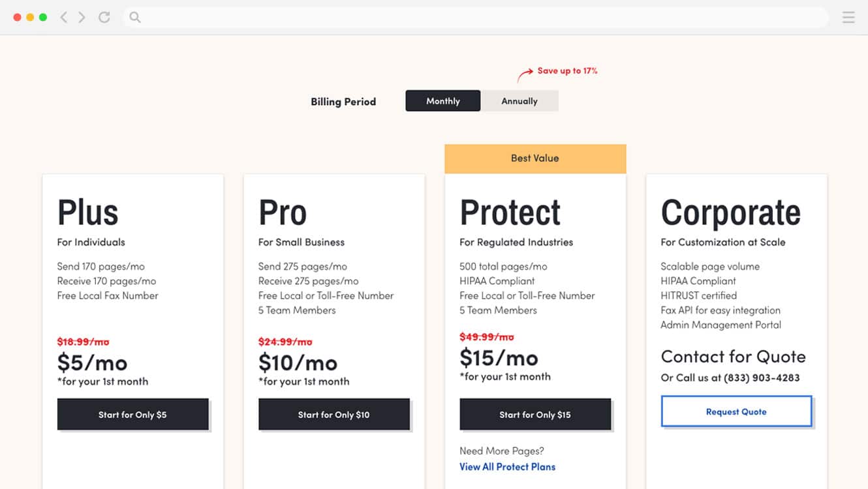Reload the pricing page
The width and height of the screenshot is (868, 489).
click(104, 17)
